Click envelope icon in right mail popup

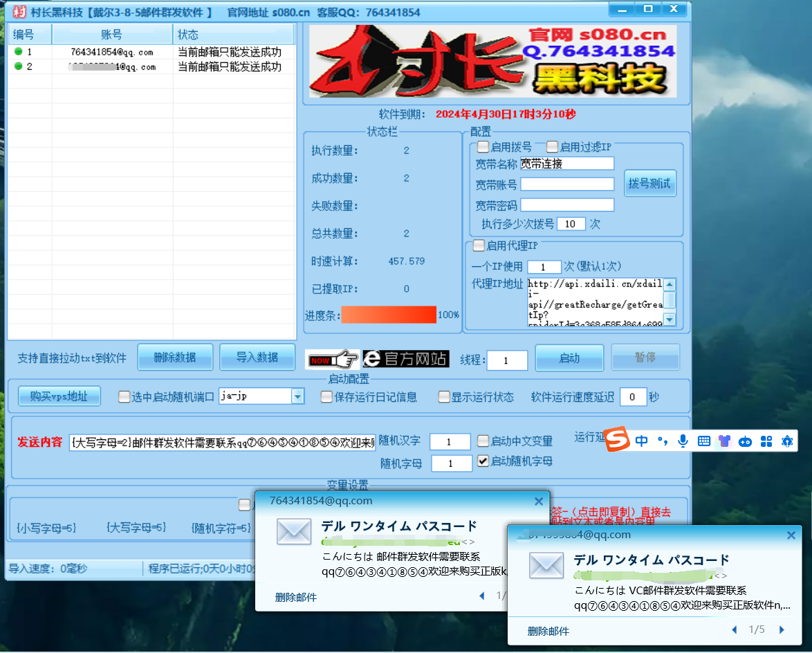[546, 565]
